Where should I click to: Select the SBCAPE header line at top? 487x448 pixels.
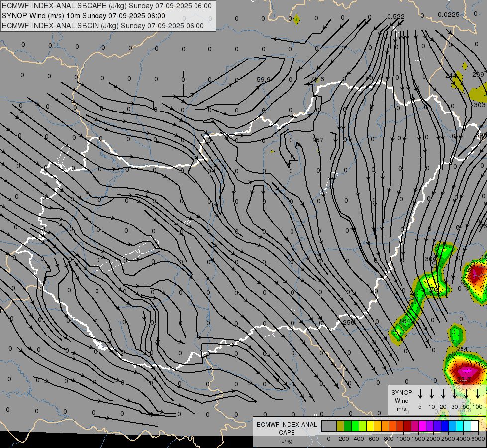107,6
